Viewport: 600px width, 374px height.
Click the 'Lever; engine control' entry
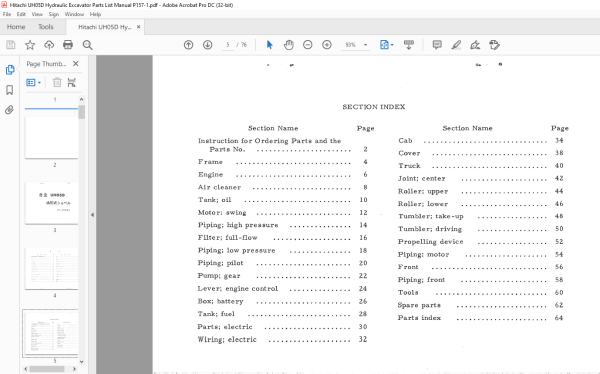(x=238, y=289)
